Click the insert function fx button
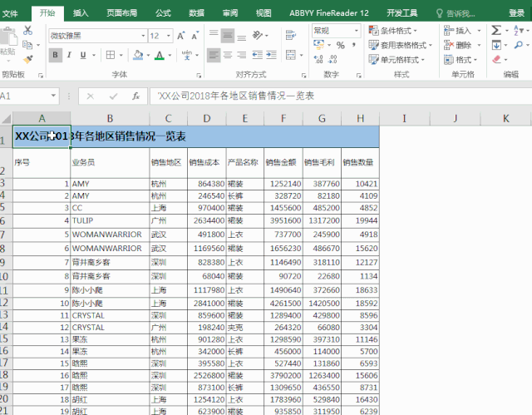The image size is (532, 415). [135, 96]
